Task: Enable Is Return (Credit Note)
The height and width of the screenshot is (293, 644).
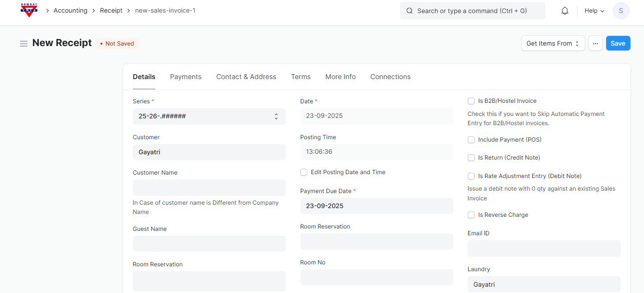Action: point(471,158)
